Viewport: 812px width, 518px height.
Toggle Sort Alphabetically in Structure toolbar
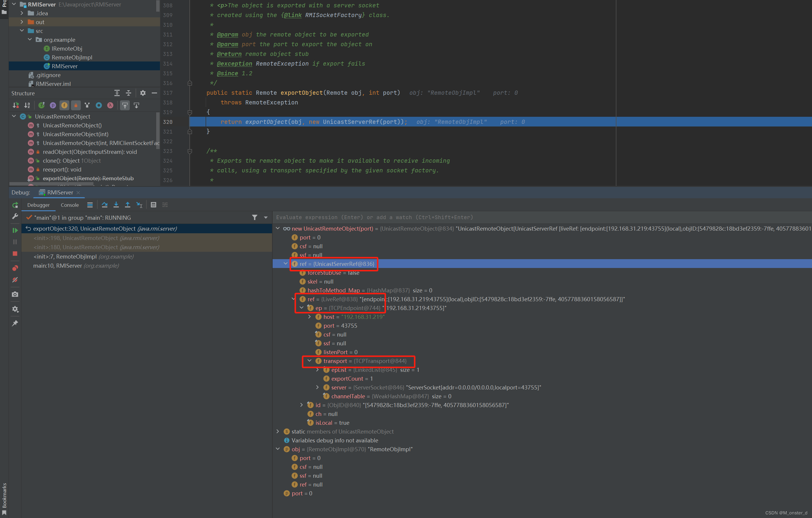tap(27, 106)
